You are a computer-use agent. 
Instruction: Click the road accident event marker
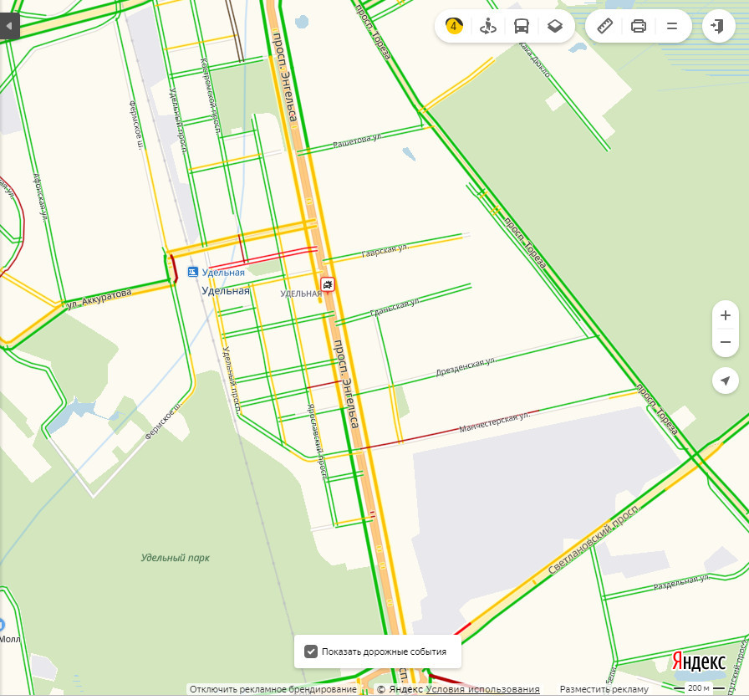[328, 285]
